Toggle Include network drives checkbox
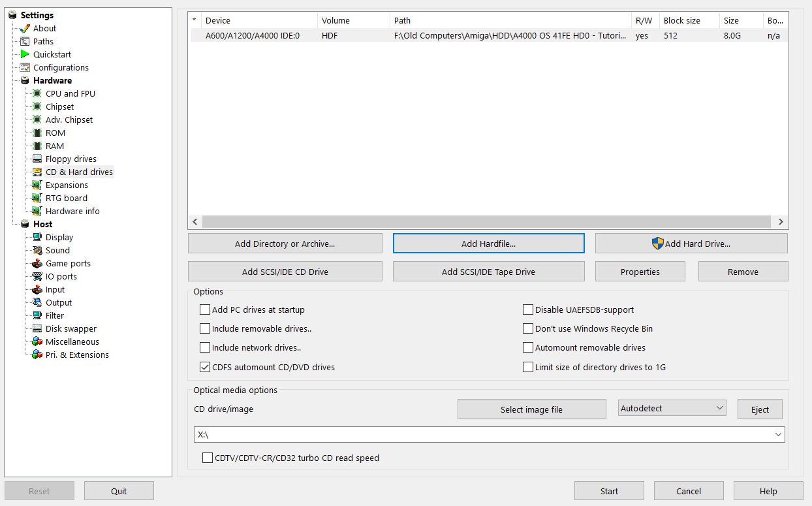This screenshot has height=506, width=812. click(x=205, y=347)
